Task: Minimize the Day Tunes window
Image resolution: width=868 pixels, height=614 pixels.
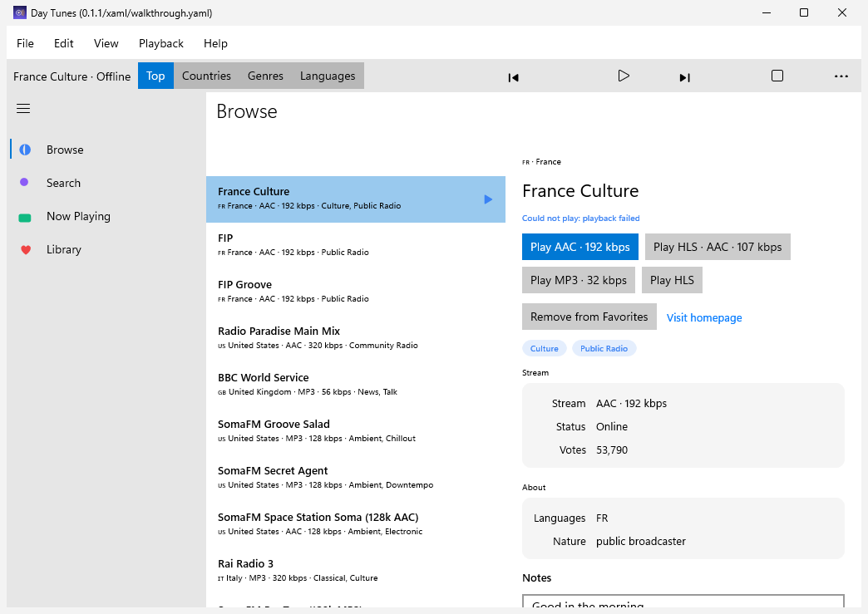Action: (x=767, y=12)
